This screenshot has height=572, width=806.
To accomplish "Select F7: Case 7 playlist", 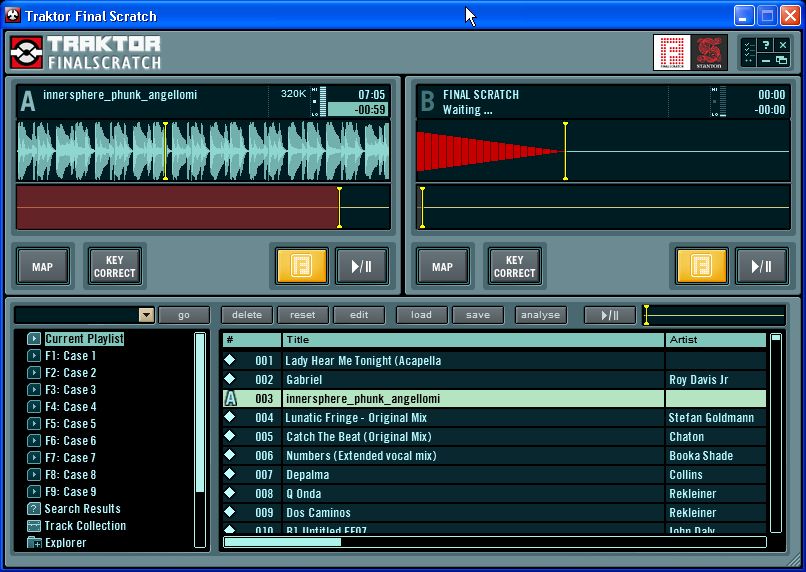I will coord(70,457).
